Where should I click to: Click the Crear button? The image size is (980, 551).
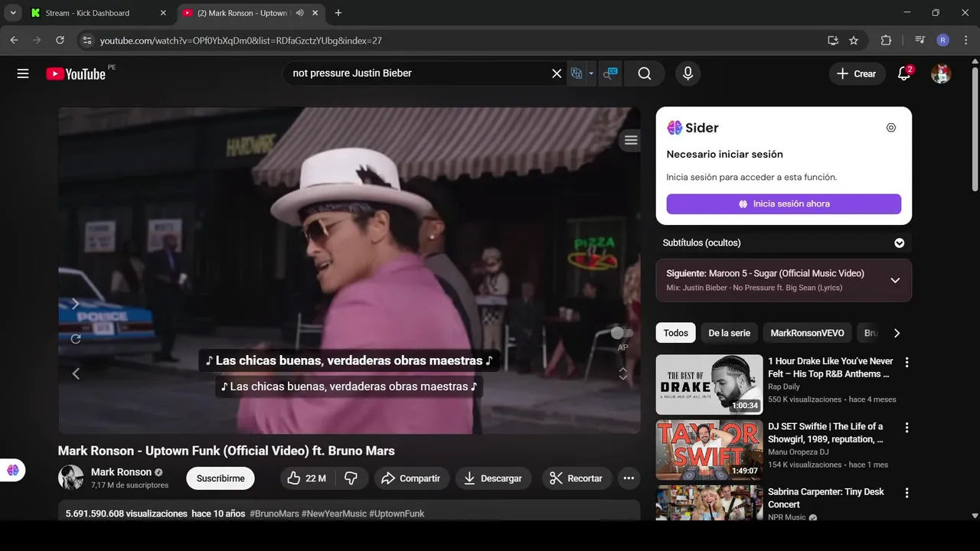[x=856, y=73]
